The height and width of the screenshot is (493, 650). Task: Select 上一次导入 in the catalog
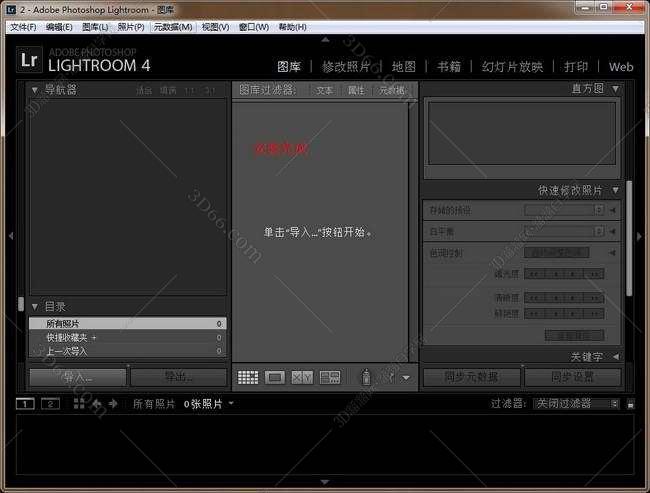(128, 351)
